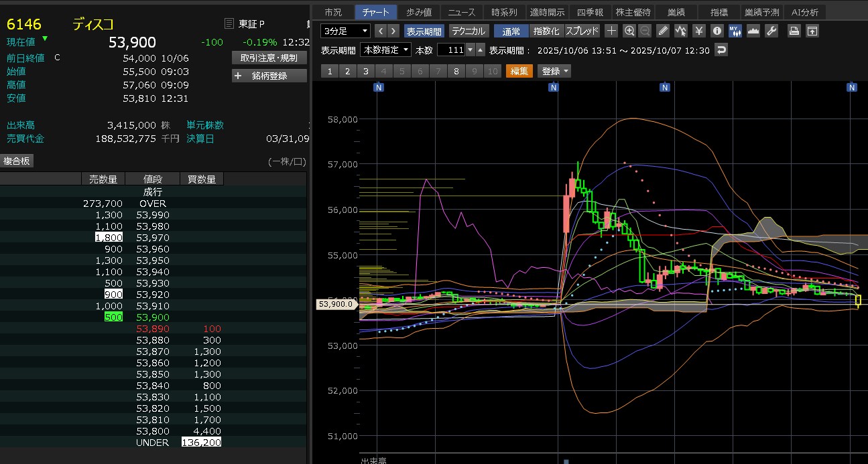Screen dimensions: 868x464
Task: Zoom in the chart with magnifier plus
Action: pos(629,31)
